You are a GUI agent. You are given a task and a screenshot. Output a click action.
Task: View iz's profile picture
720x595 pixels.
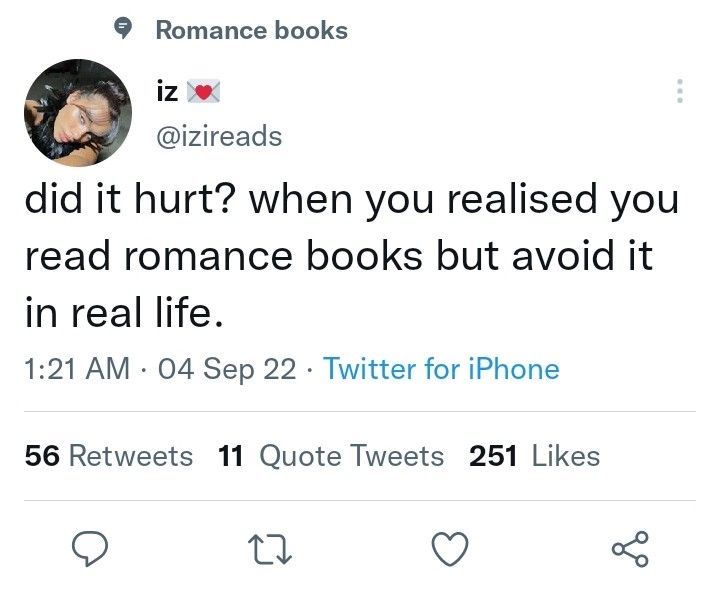click(x=78, y=112)
